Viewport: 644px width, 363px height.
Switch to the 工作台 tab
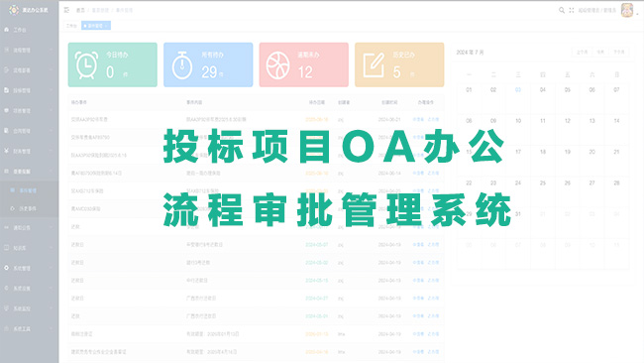pos(71,26)
